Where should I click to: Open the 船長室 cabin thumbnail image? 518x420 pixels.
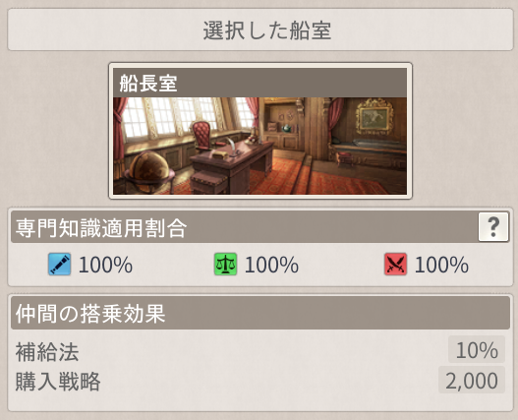click(260, 146)
